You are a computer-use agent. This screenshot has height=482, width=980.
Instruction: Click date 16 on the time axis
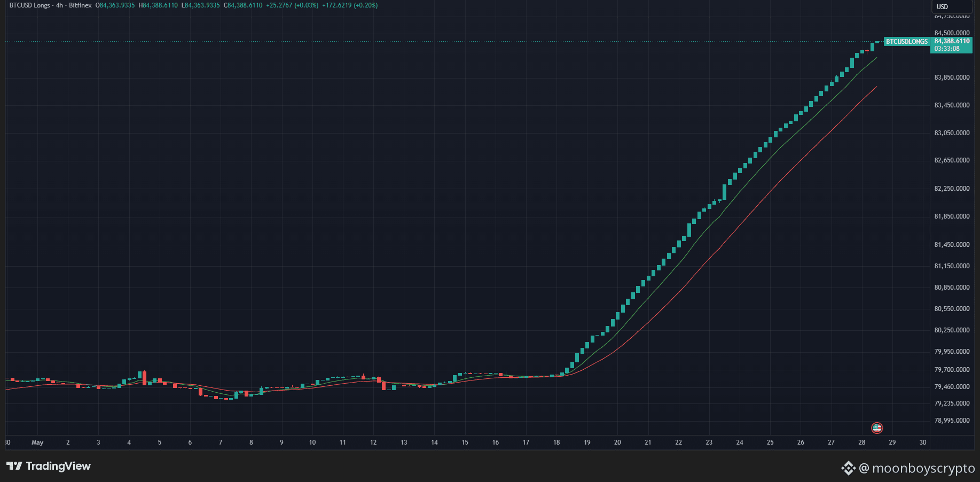[x=496, y=442]
